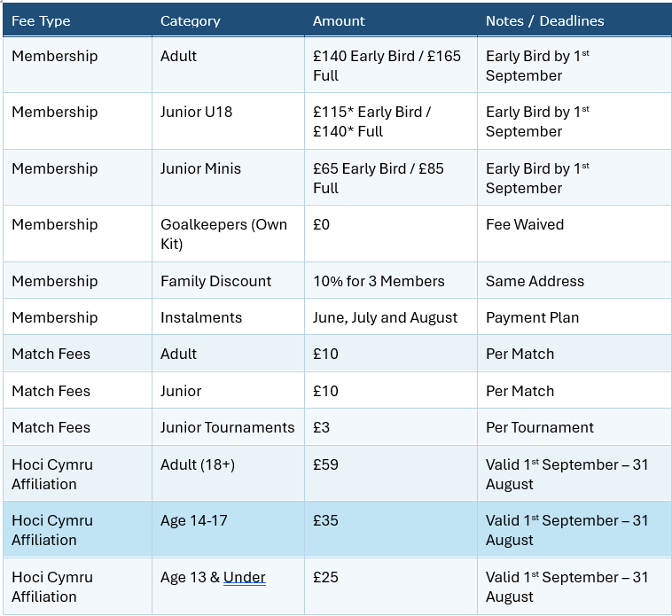
Task: Select the Junior Tournaments cell
Action: coord(228,427)
